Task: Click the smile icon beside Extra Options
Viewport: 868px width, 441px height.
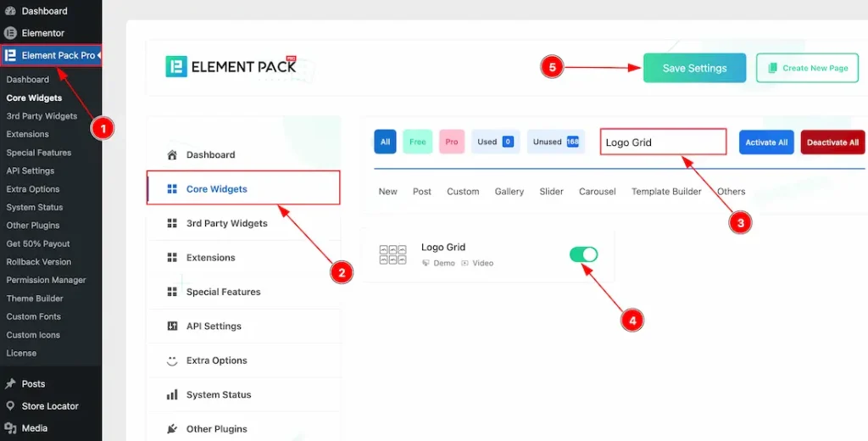Action: pos(172,360)
